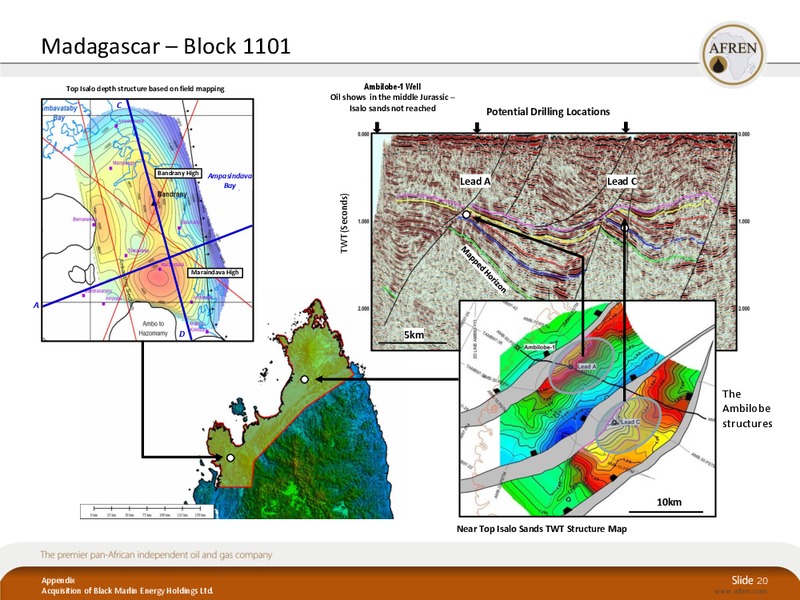Open the www.afren.com link
Viewport: 800px width, 600px height.
click(x=741, y=591)
